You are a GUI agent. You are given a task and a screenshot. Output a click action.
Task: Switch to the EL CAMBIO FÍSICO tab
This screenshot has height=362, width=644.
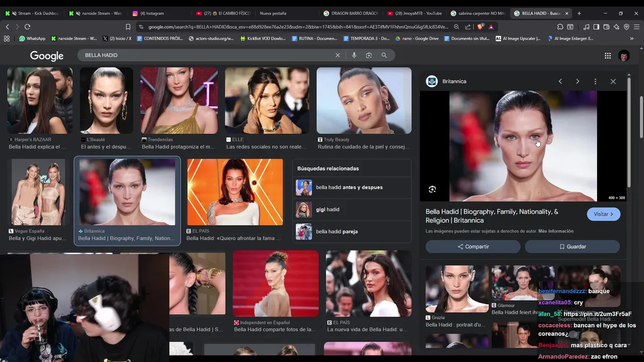pyautogui.click(x=223, y=14)
